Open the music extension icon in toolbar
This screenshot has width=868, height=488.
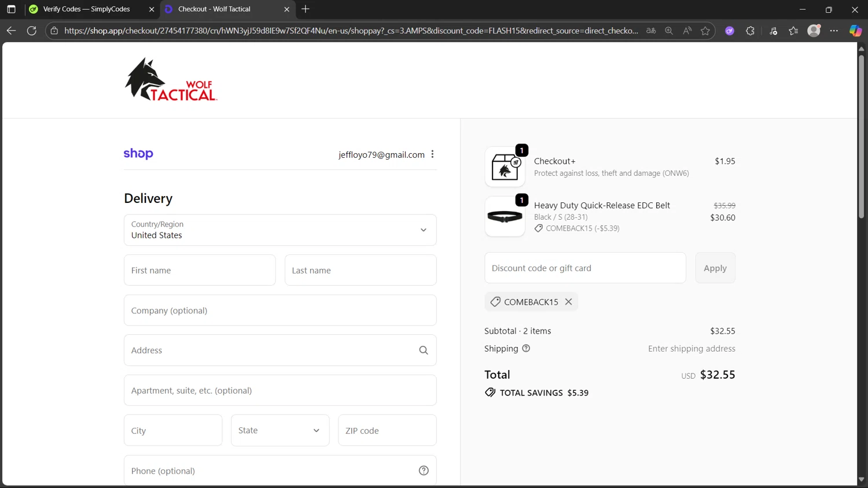tap(773, 31)
